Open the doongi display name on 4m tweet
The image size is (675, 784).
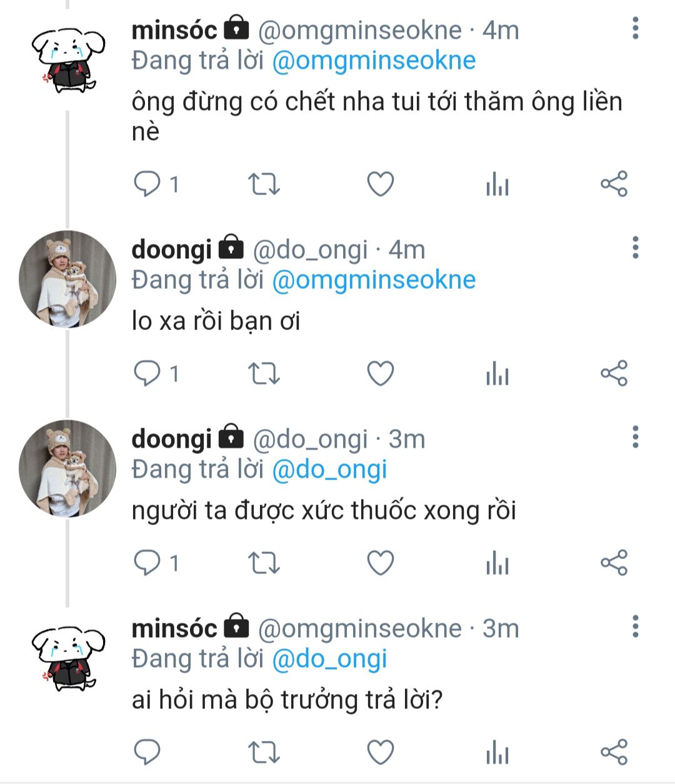tap(171, 249)
